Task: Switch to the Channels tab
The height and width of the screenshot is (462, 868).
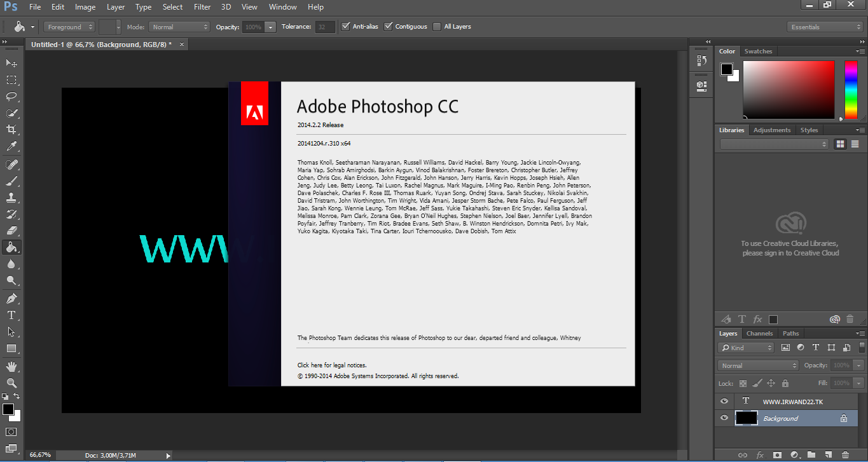Action: coord(759,333)
